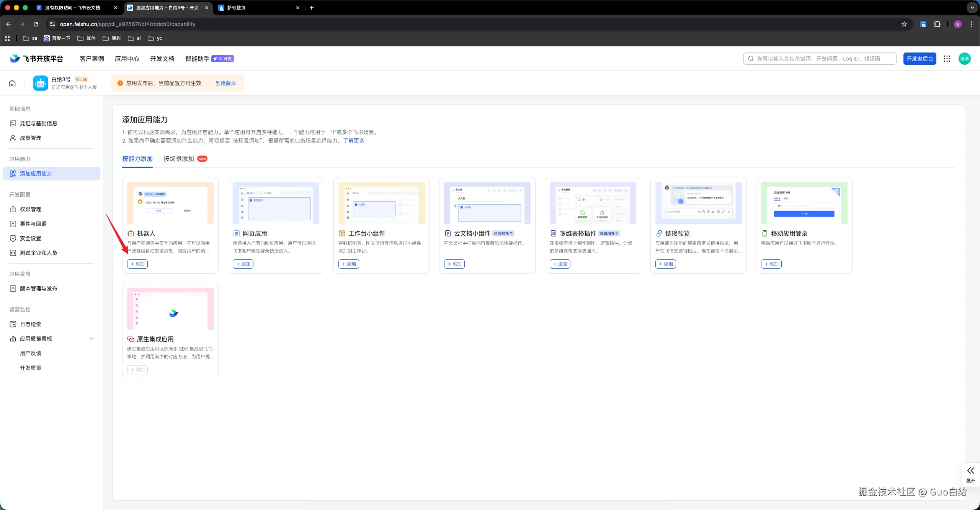Screen dimensions: 980x510
Task: Open 权限管理 in the sidebar
Action: [x=31, y=209]
